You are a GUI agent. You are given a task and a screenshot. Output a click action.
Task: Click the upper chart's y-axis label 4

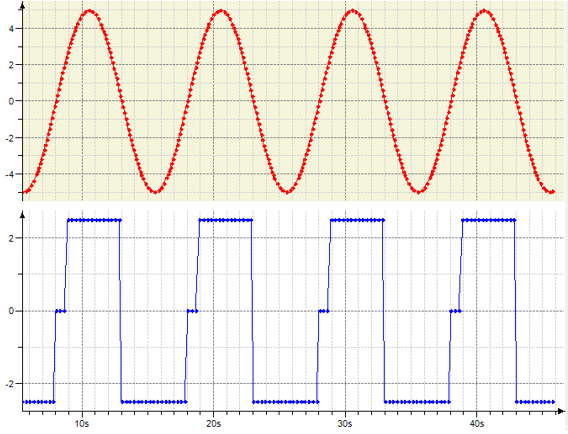click(11, 29)
